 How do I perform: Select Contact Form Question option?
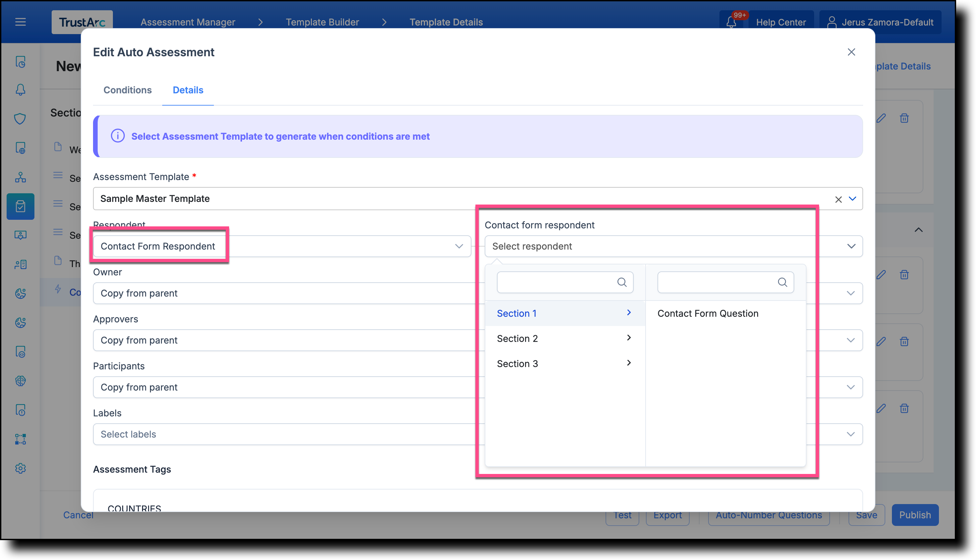(x=708, y=313)
